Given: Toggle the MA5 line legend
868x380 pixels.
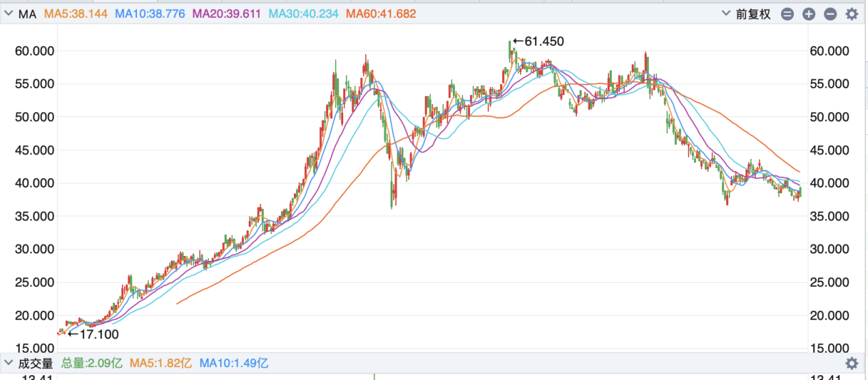Looking at the screenshot, I should coord(75,14).
